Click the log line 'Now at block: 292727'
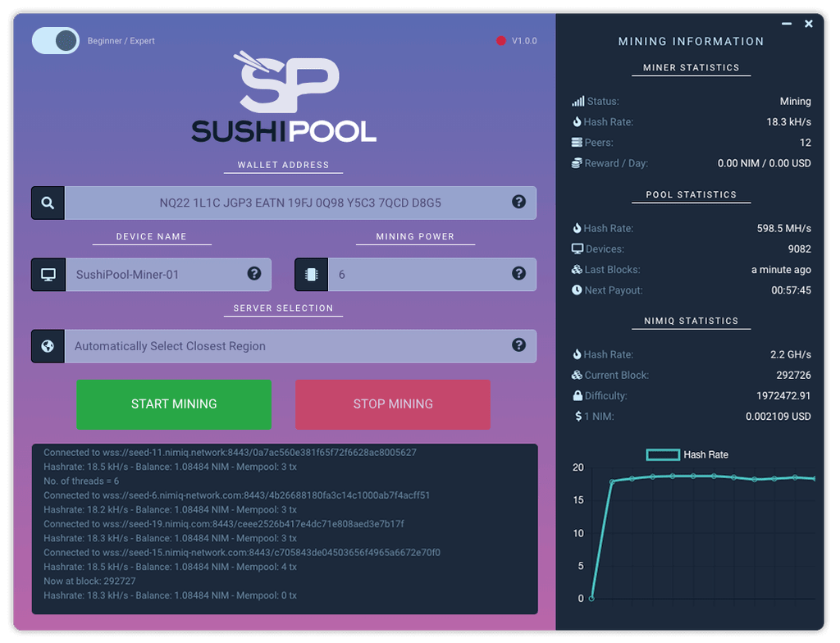 (89, 581)
